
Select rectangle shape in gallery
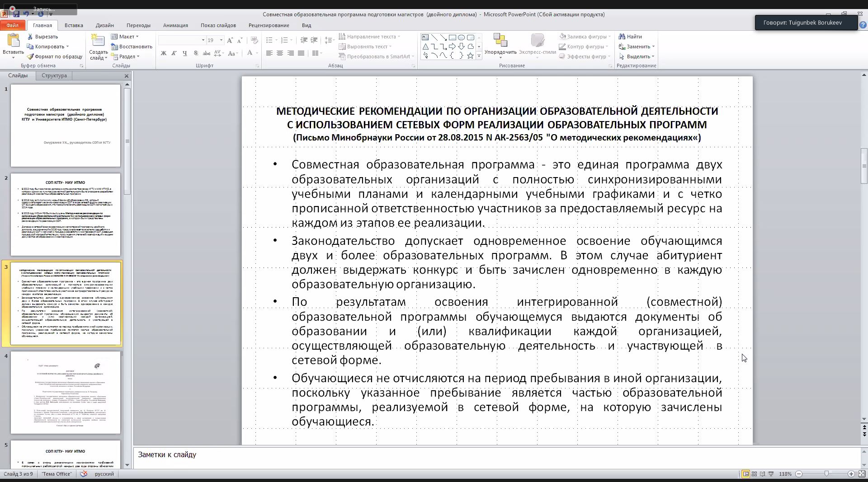(452, 37)
